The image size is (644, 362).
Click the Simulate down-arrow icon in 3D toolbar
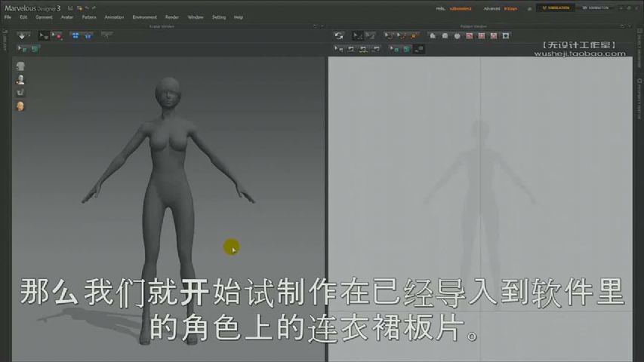point(23,36)
